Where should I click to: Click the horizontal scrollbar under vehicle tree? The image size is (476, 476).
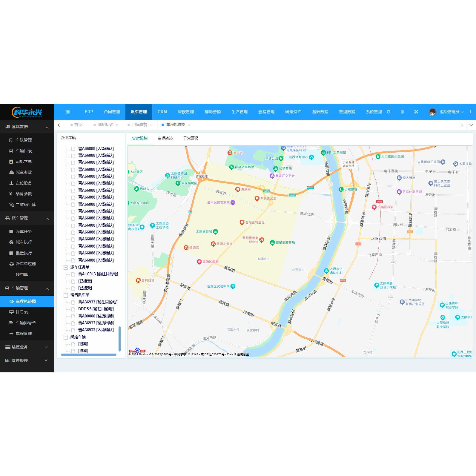point(89,355)
